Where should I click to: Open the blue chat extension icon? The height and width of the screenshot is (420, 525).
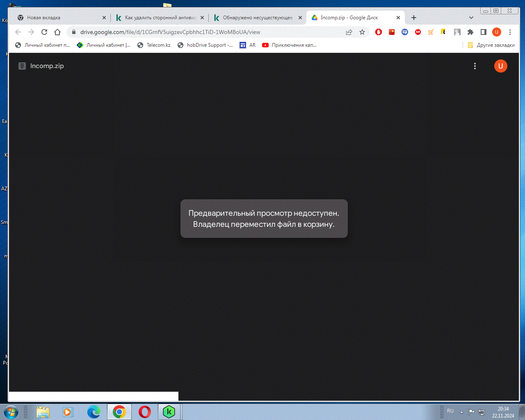pyautogui.click(x=405, y=32)
